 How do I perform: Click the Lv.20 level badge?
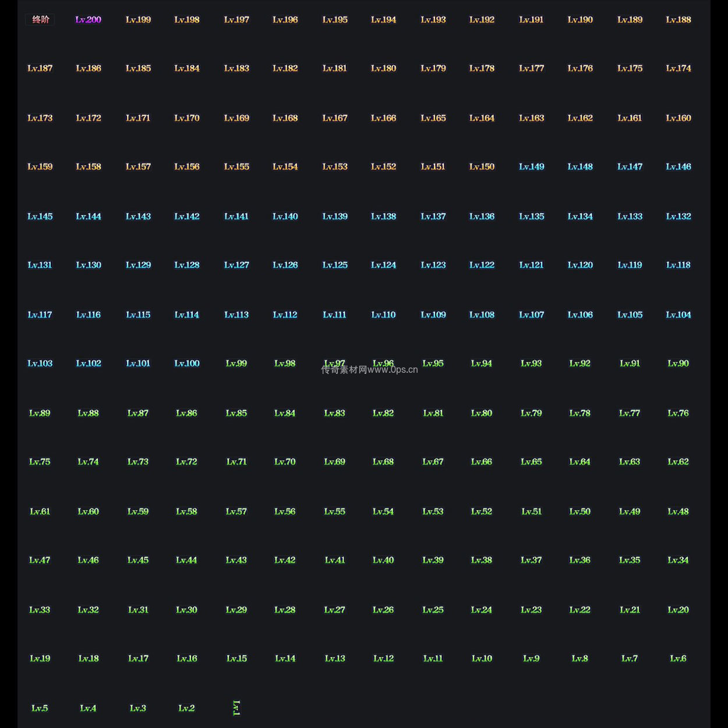[678, 610]
